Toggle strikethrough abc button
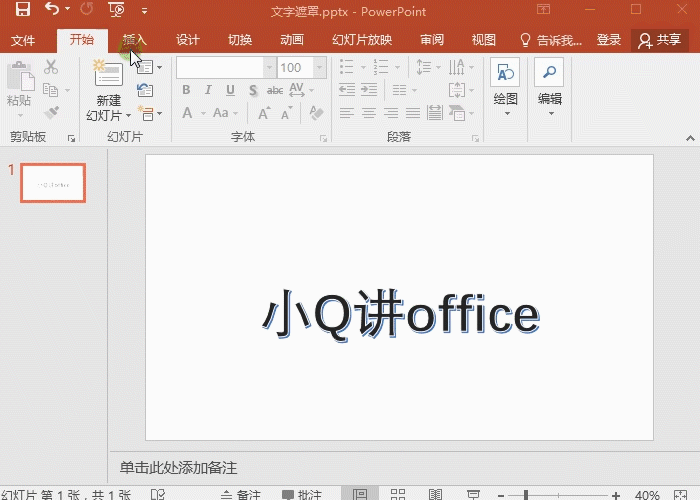Viewport: 700px width, 500px height. coord(275,91)
